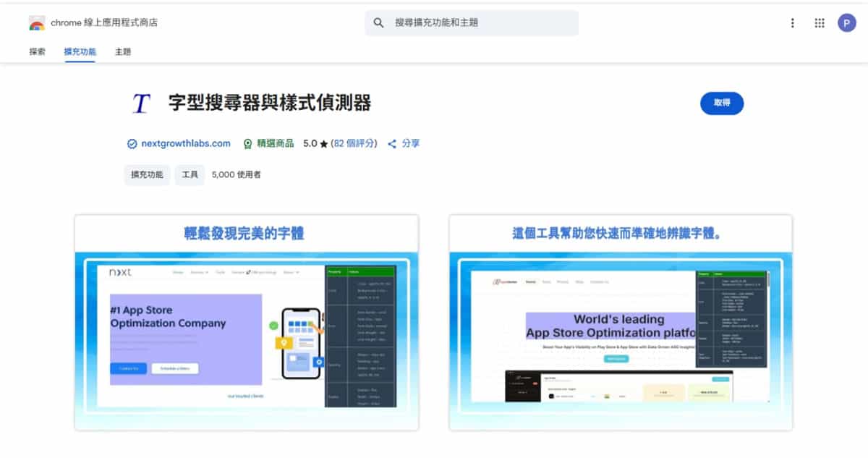
Task: Focus the 搜尋擴充功能和主題 search field
Action: [477, 23]
